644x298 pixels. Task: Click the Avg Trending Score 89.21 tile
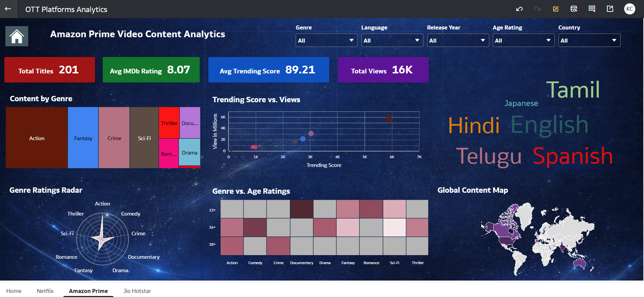(x=269, y=70)
